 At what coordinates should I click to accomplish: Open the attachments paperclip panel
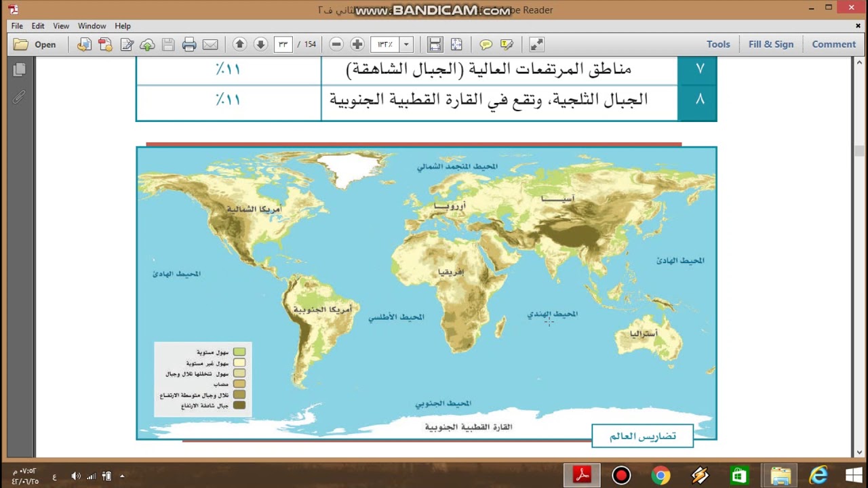[19, 98]
